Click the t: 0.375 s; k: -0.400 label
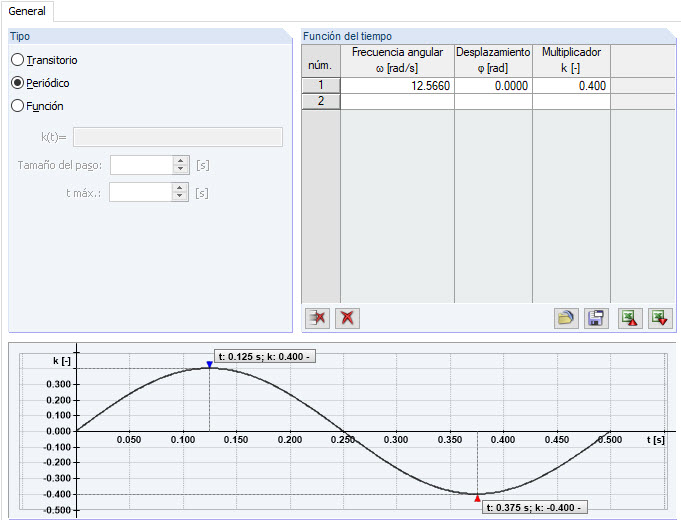The width and height of the screenshot is (681, 520). (534, 507)
